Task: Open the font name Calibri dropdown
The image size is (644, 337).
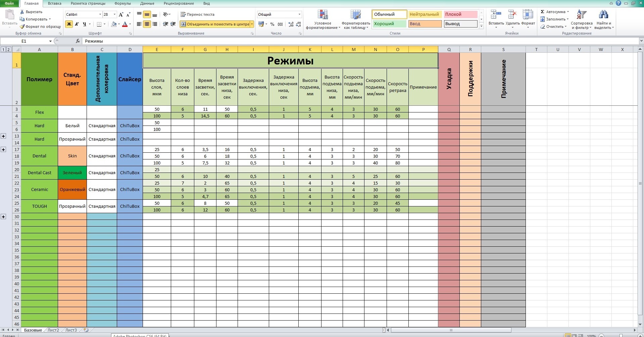Action: click(x=100, y=14)
